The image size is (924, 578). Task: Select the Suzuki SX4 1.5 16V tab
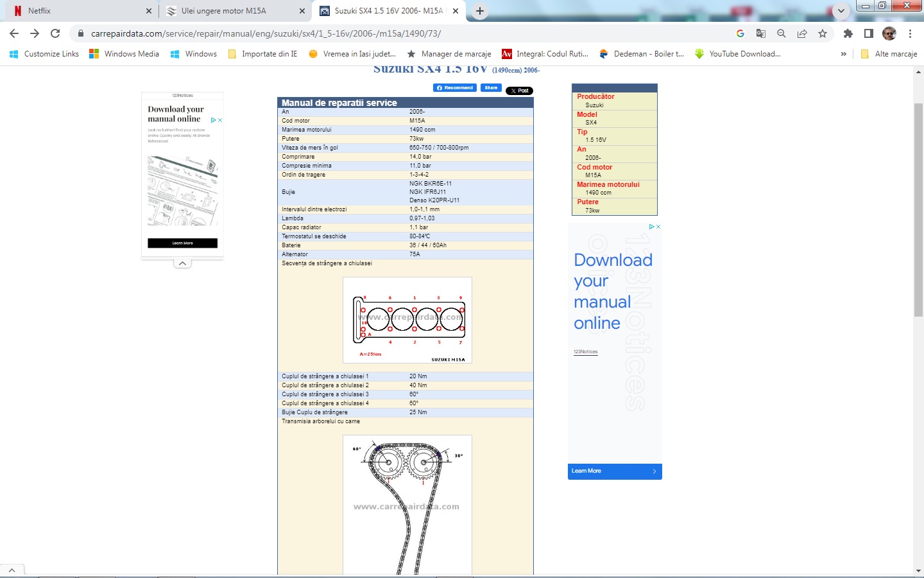[388, 11]
